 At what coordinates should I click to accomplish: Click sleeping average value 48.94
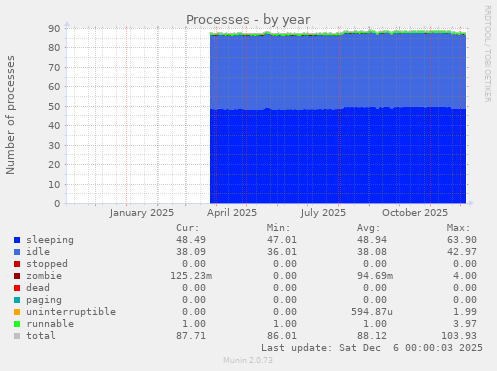[x=372, y=240]
